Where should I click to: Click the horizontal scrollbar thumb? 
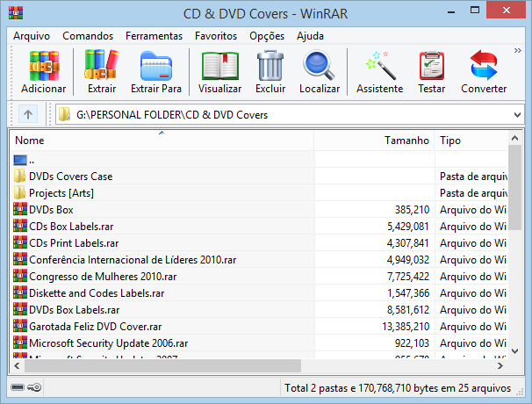(162, 365)
